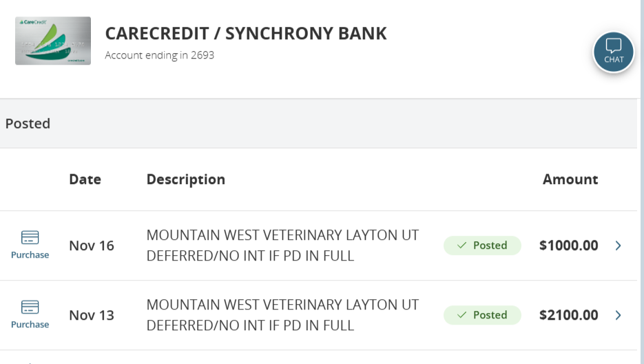This screenshot has width=644, height=364.
Task: Click the CARECREDIT / SYNCHRONY BANK title
Action: tap(246, 33)
